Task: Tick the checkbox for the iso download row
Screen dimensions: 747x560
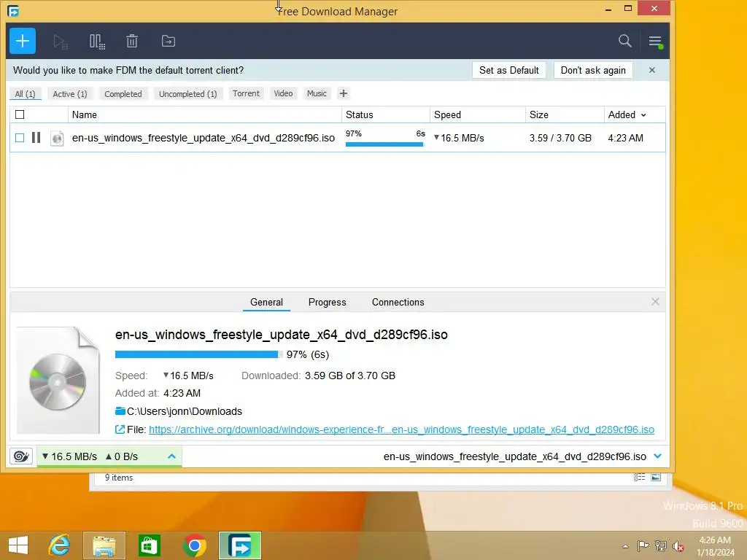Action: [x=20, y=138]
